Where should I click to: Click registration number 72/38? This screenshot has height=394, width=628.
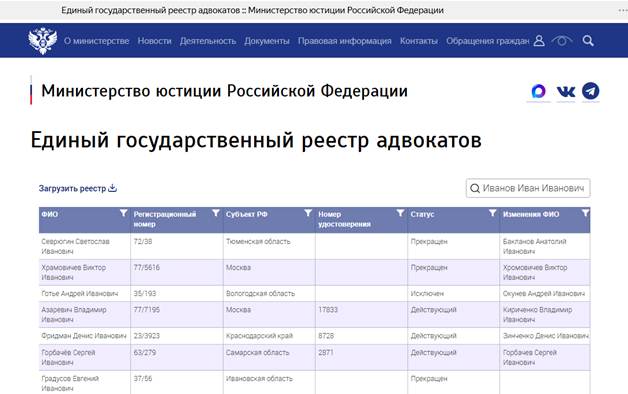click(x=143, y=241)
